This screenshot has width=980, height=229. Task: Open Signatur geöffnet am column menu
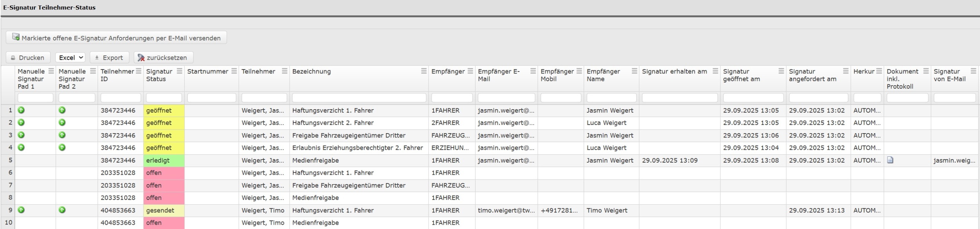coord(781,71)
